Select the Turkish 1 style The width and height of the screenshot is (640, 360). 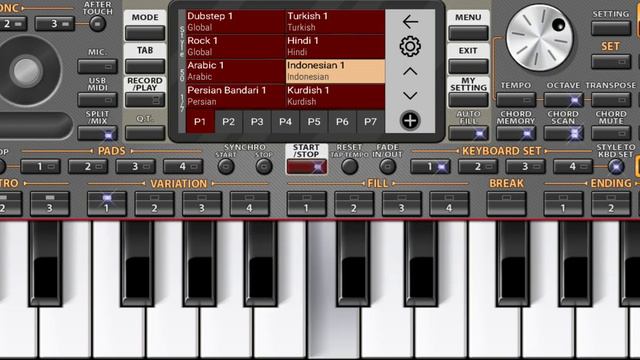click(x=335, y=22)
